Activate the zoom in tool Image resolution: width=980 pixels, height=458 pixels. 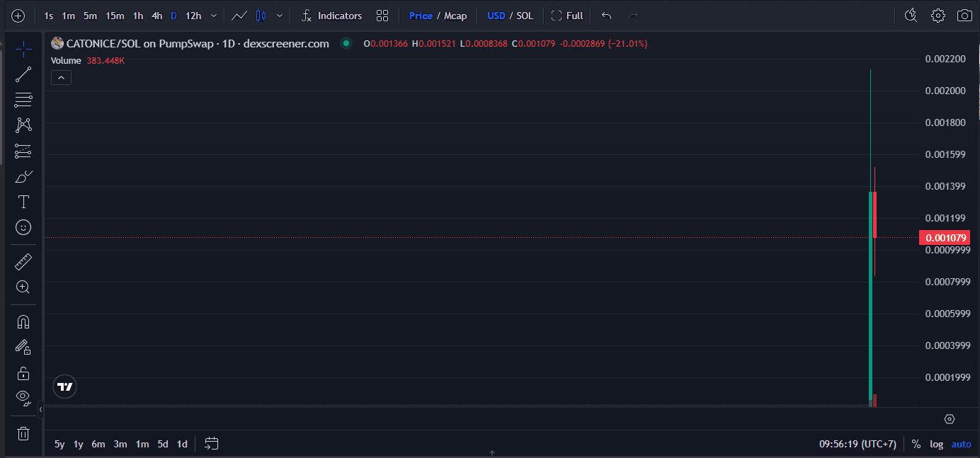point(23,287)
